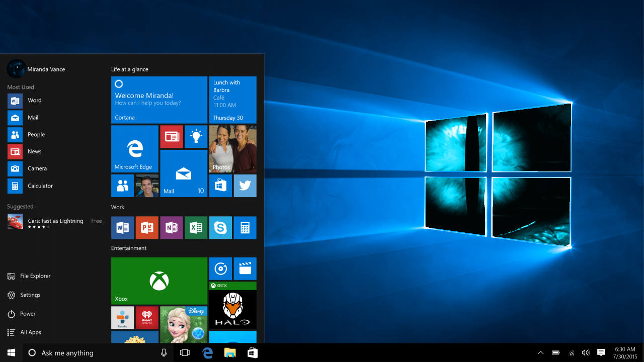Open the Twitter tile
The image size is (644, 362).
(245, 186)
